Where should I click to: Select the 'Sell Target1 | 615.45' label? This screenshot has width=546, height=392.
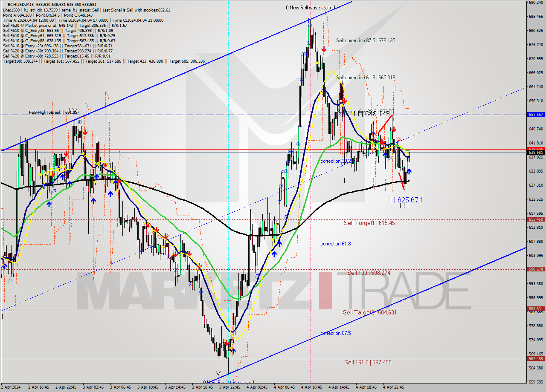369,223
